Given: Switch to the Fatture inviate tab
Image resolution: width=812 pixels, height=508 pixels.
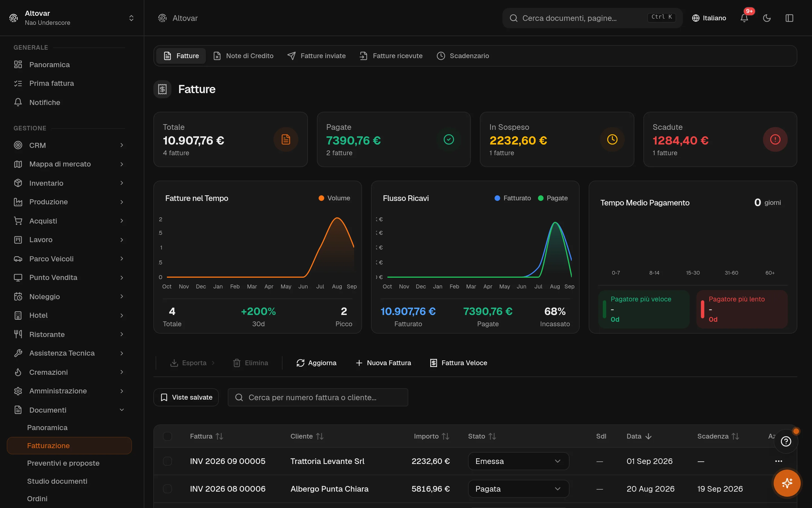Looking at the screenshot, I should pyautogui.click(x=316, y=56).
